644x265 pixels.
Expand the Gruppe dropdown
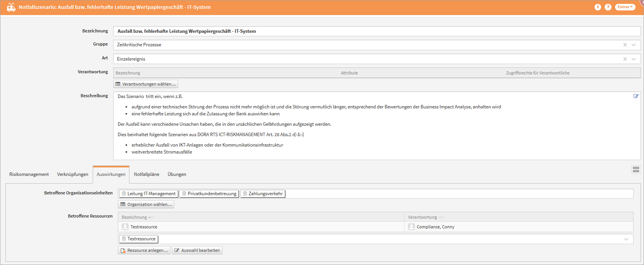click(x=634, y=45)
